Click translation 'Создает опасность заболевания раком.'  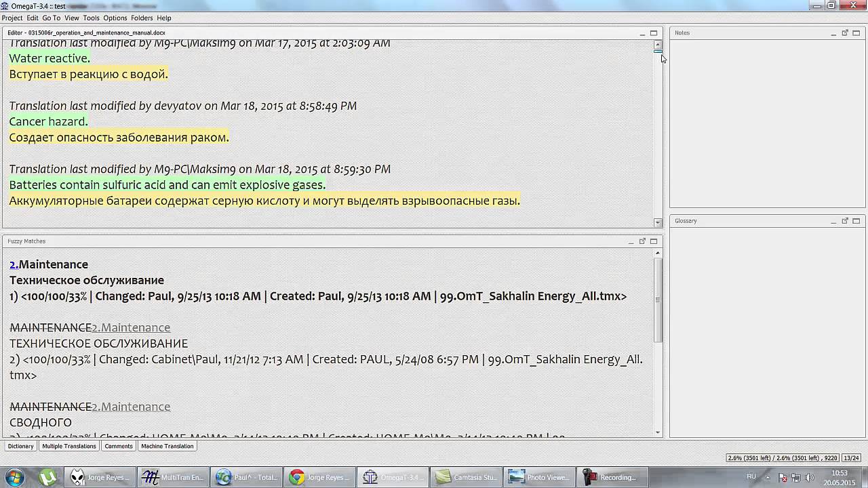click(x=119, y=138)
